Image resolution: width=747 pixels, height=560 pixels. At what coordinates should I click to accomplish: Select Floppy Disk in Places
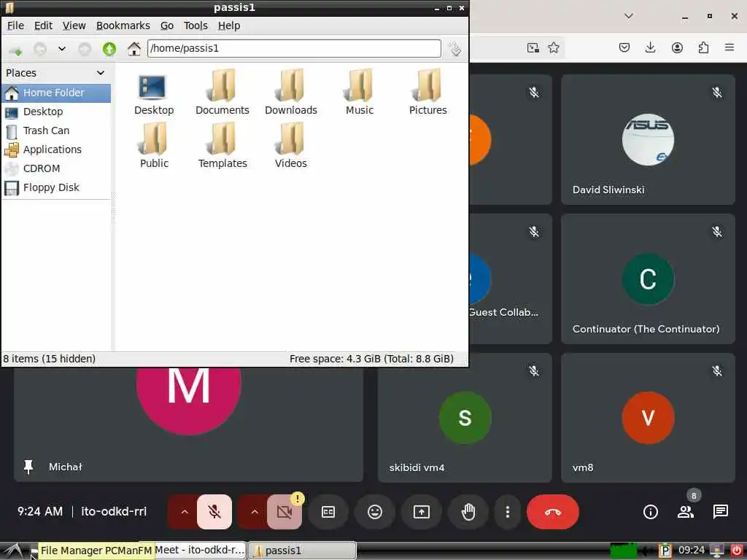pyautogui.click(x=56, y=188)
